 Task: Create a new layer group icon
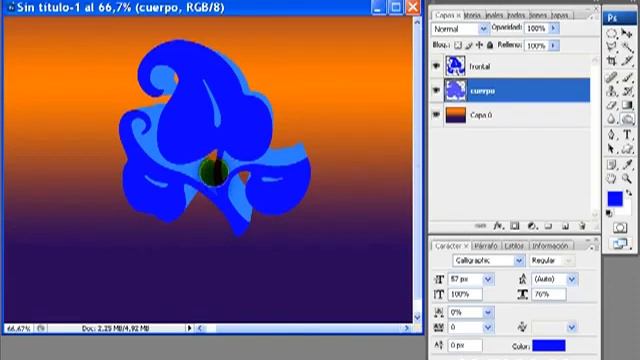[548, 226]
